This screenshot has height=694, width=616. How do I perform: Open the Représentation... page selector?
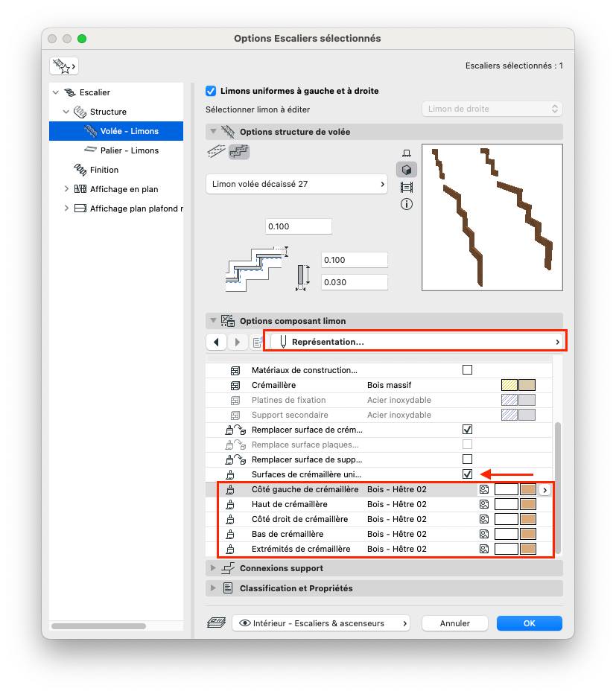click(416, 342)
